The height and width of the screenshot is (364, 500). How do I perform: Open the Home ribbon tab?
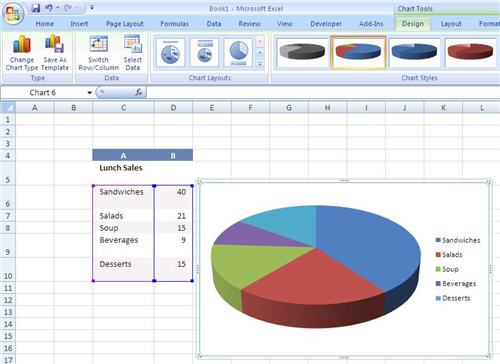tap(44, 24)
